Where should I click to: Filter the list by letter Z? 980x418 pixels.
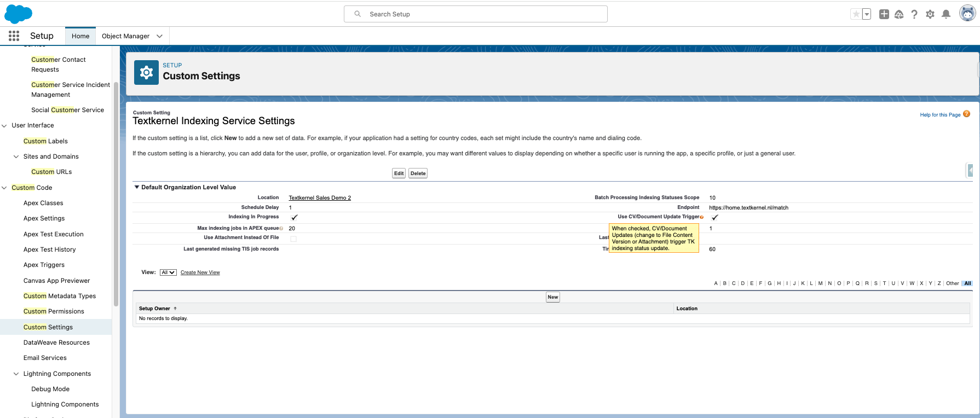point(939,283)
